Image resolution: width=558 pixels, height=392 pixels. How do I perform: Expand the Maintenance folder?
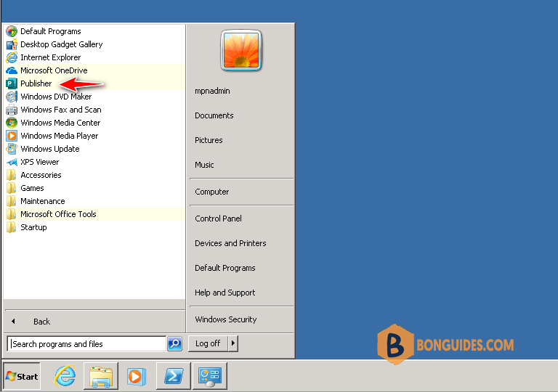[x=94, y=201]
